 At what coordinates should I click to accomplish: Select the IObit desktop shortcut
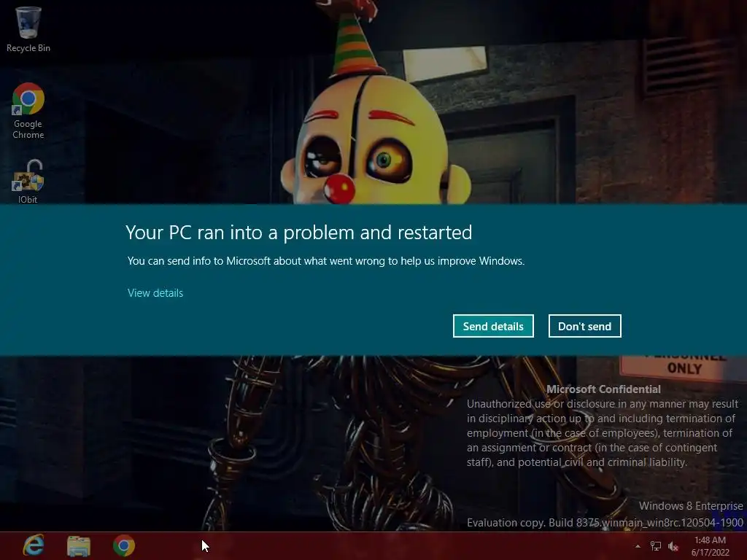[x=28, y=182]
